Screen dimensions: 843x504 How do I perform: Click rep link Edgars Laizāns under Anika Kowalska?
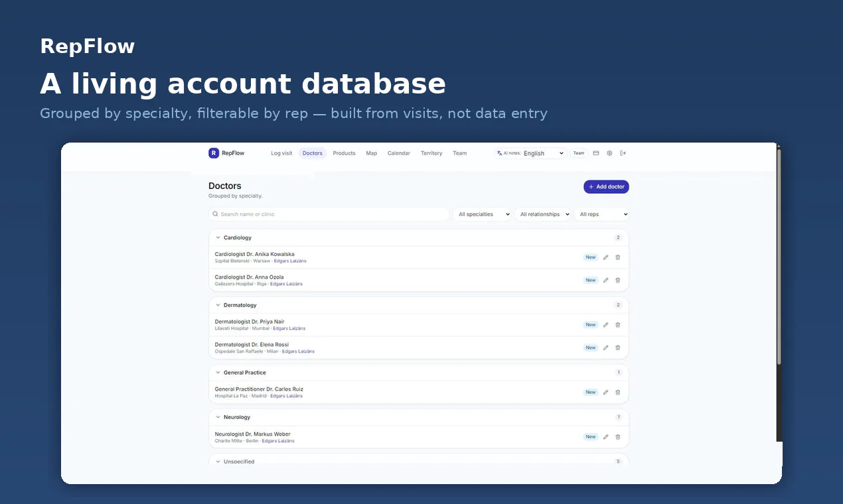[290, 261]
